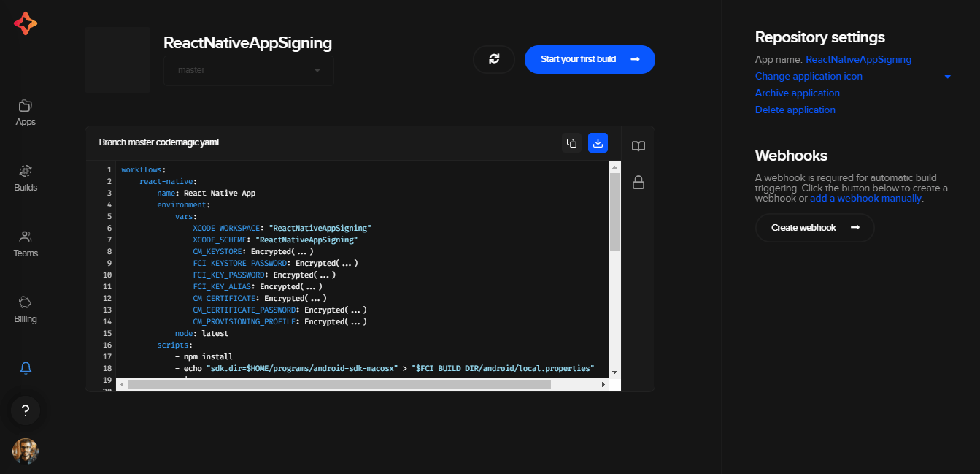This screenshot has width=980, height=474.
Task: Click the 'vars:' line in editor
Action: (186, 216)
